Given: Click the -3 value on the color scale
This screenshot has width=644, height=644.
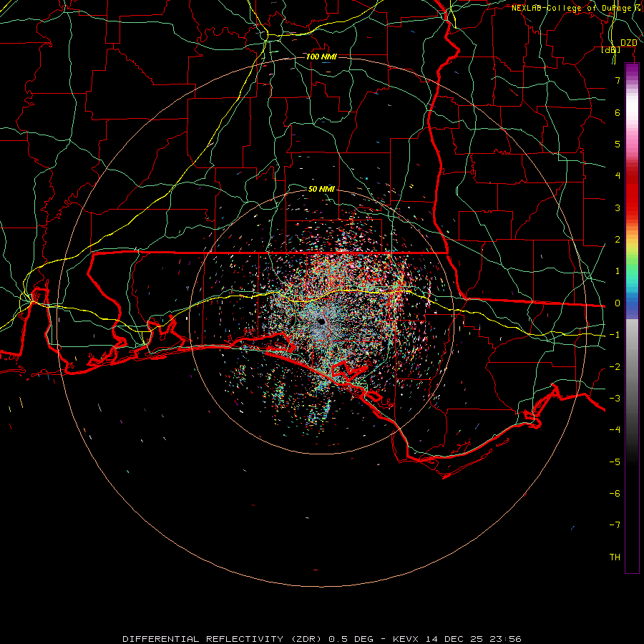Looking at the screenshot, I should [615, 399].
